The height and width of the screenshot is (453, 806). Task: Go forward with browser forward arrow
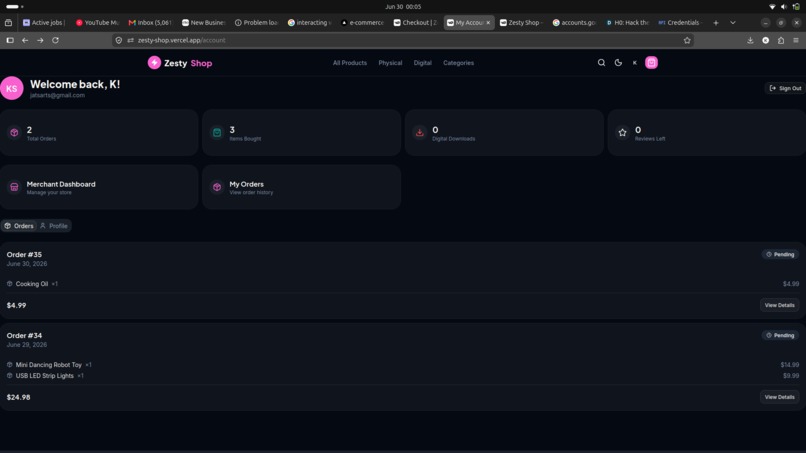pos(40,40)
